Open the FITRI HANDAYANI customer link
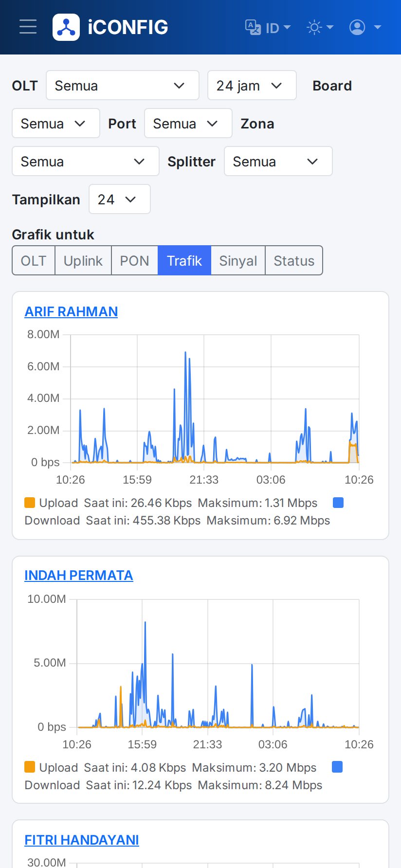Image resolution: width=401 pixels, height=868 pixels. coord(82,840)
